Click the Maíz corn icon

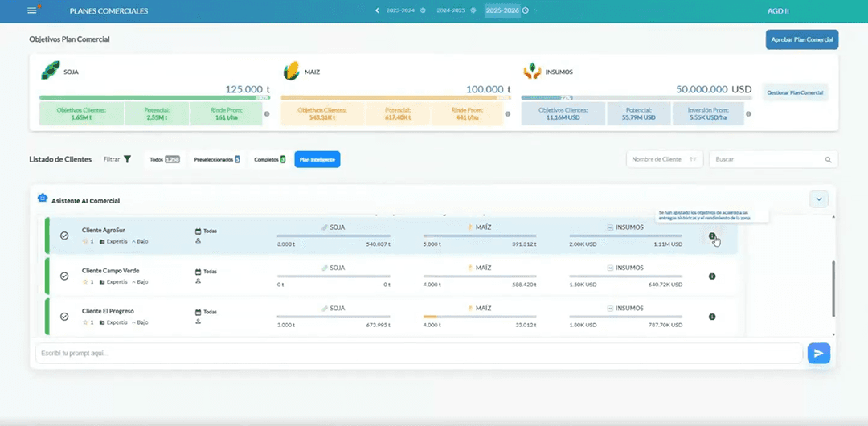tap(291, 71)
